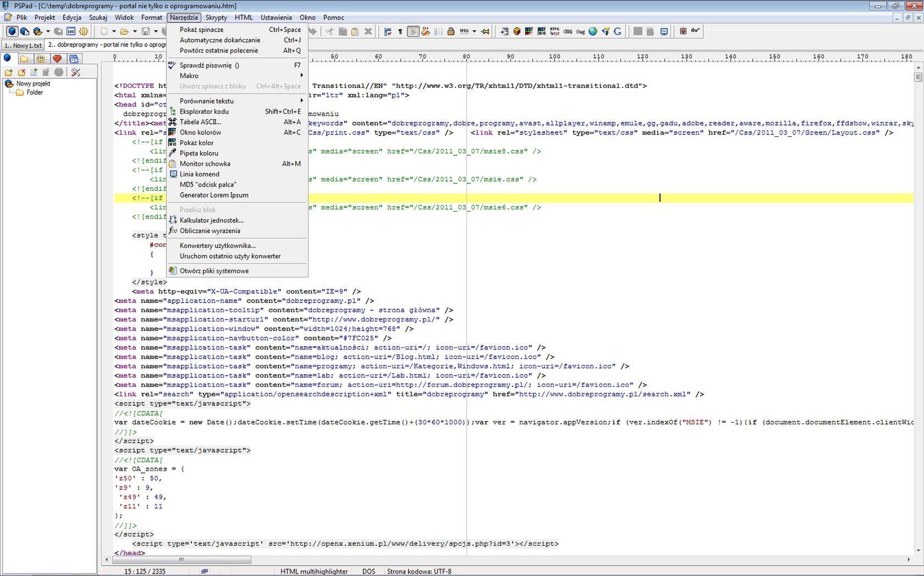Click the New file toolbar icon
924x576 pixels.
click(x=104, y=31)
